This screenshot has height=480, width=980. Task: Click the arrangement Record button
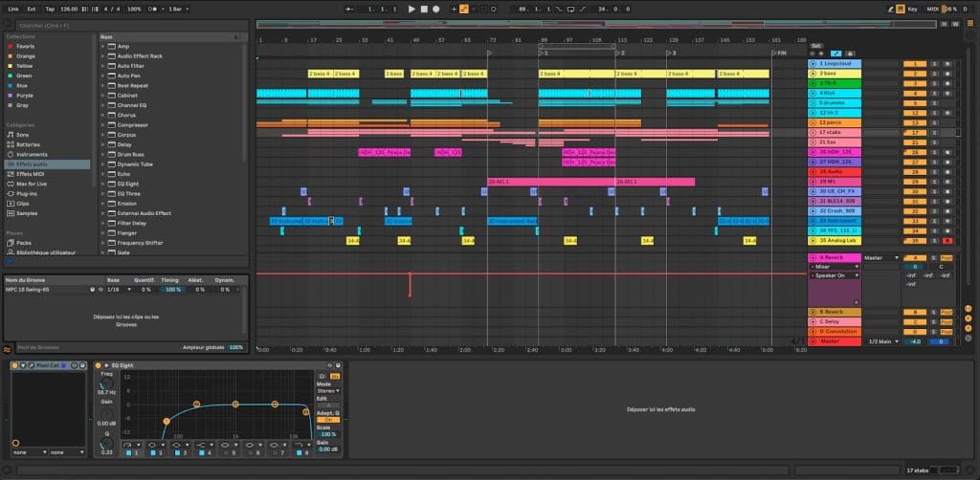pyautogui.click(x=435, y=9)
